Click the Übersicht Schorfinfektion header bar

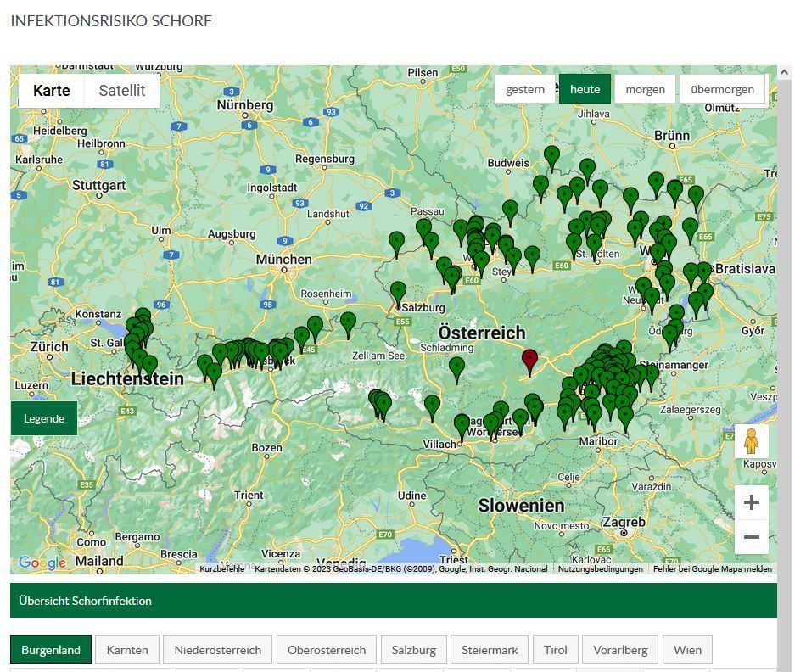[x=393, y=601]
